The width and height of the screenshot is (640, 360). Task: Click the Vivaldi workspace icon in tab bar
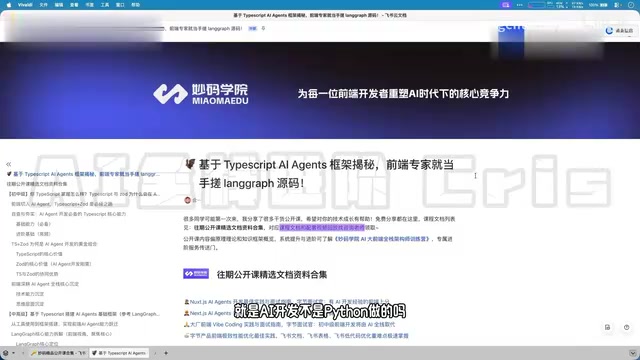point(6,353)
